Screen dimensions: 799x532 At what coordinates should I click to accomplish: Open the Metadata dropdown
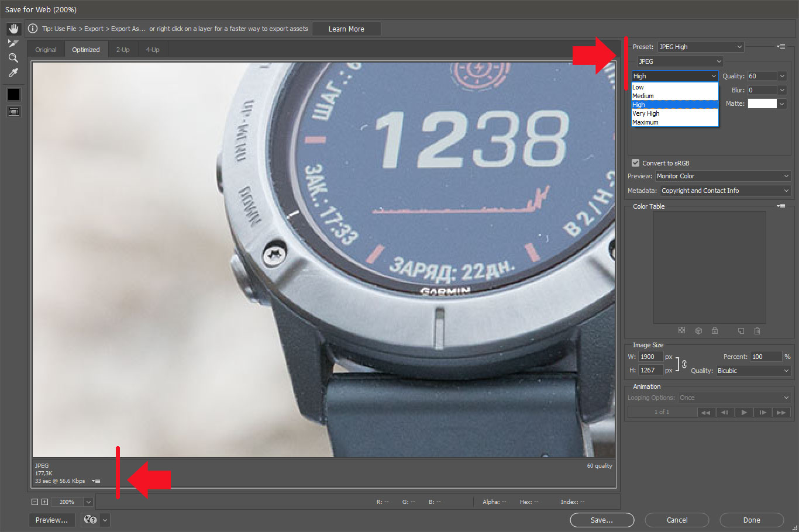pyautogui.click(x=725, y=191)
